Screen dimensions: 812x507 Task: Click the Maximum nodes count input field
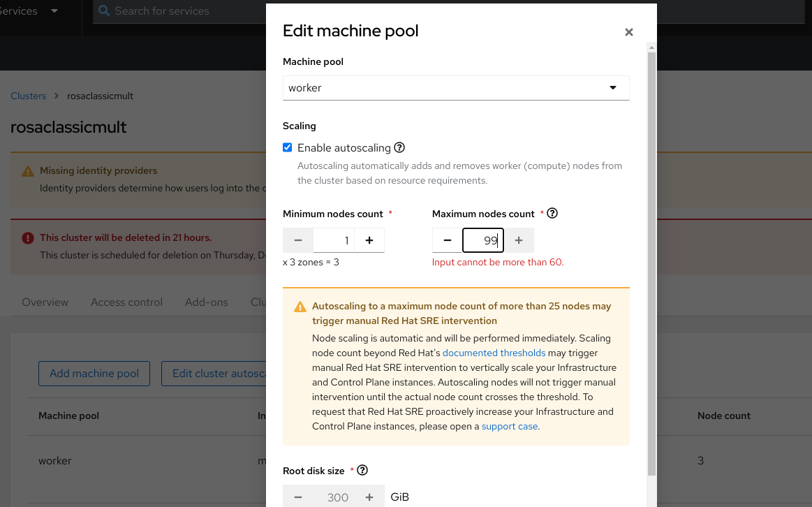point(482,240)
